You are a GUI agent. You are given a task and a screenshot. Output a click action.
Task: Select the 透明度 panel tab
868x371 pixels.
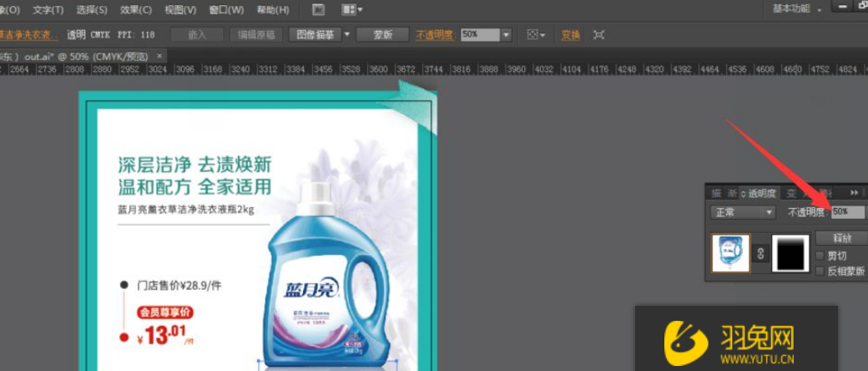coord(760,194)
